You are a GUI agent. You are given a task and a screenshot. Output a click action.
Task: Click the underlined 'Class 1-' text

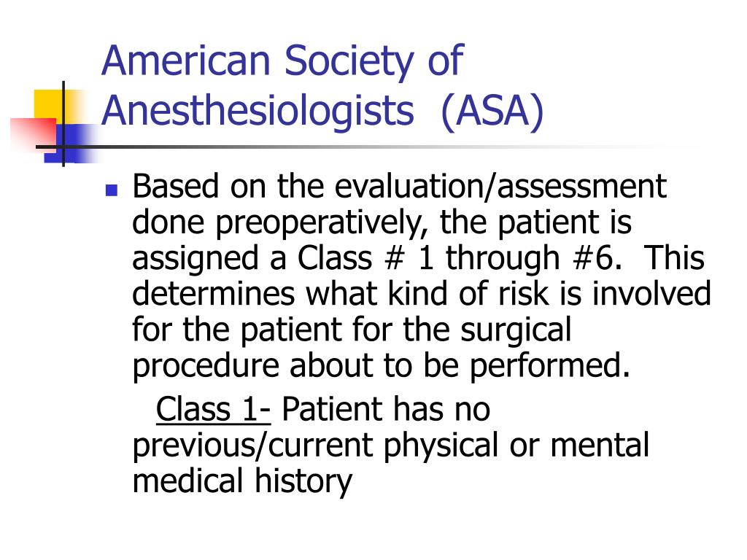214,409
